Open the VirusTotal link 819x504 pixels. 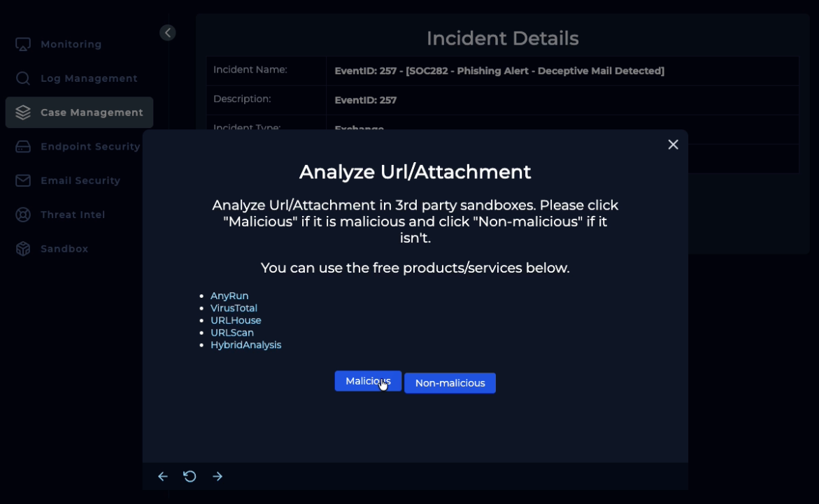click(234, 308)
